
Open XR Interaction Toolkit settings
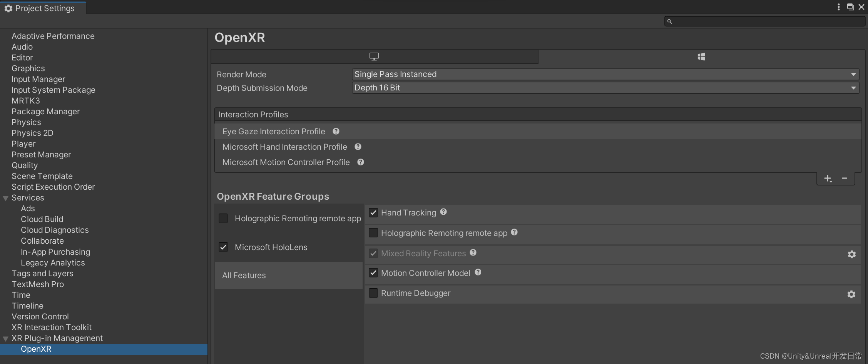(52, 327)
